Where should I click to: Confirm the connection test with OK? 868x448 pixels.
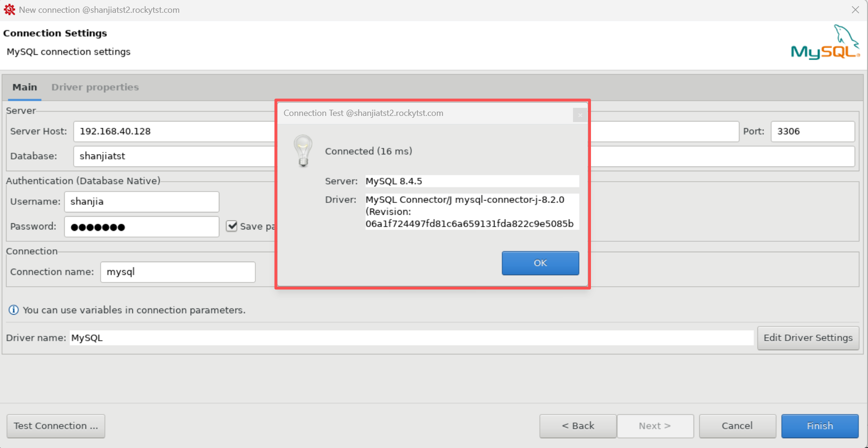pos(540,263)
